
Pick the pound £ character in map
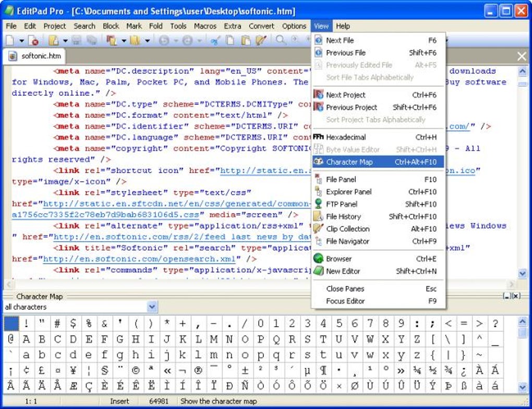(x=42, y=370)
